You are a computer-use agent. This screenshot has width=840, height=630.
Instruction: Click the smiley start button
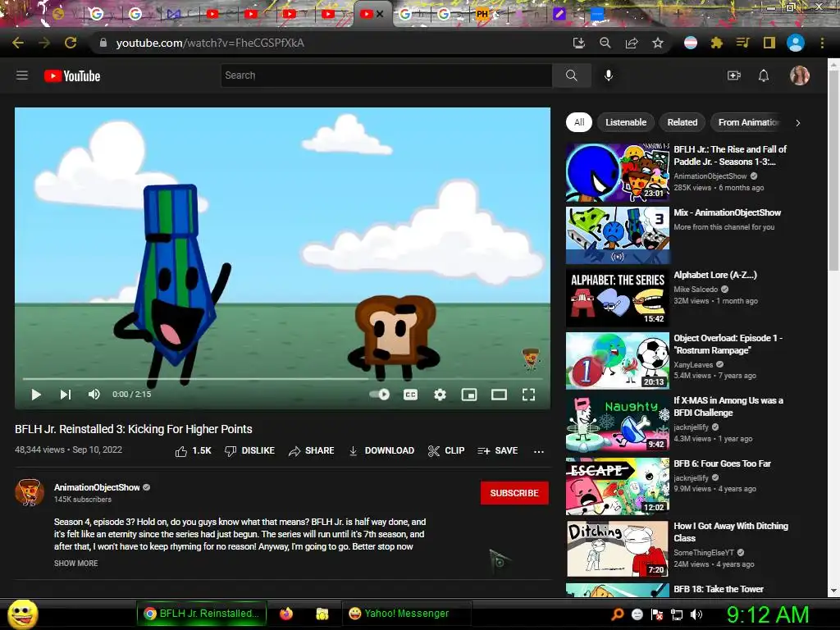point(22,614)
